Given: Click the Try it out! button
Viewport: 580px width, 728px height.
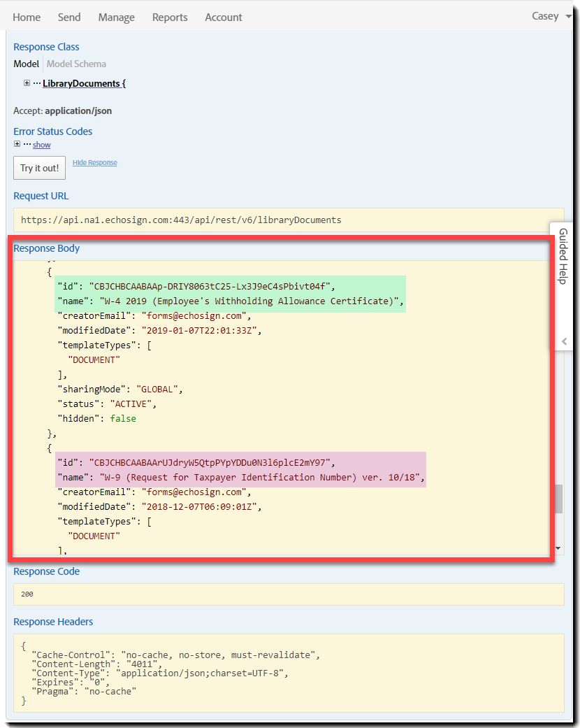Looking at the screenshot, I should pyautogui.click(x=39, y=168).
